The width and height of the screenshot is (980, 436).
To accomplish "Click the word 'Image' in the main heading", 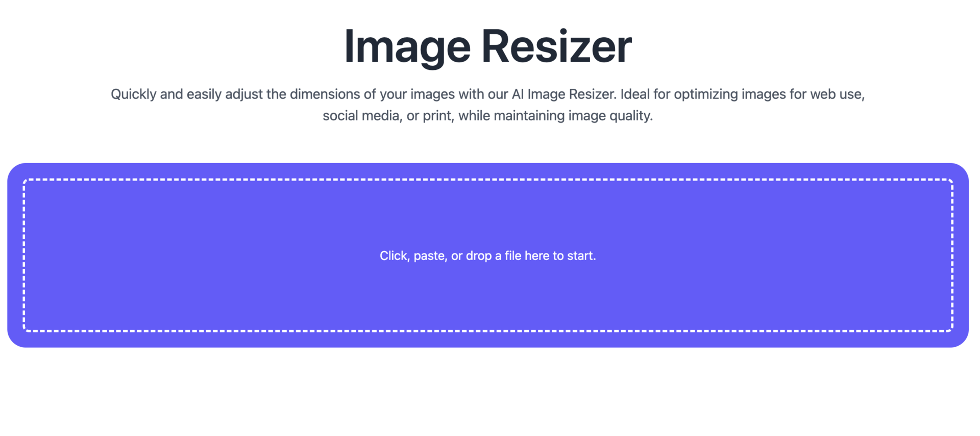I will [407, 46].
